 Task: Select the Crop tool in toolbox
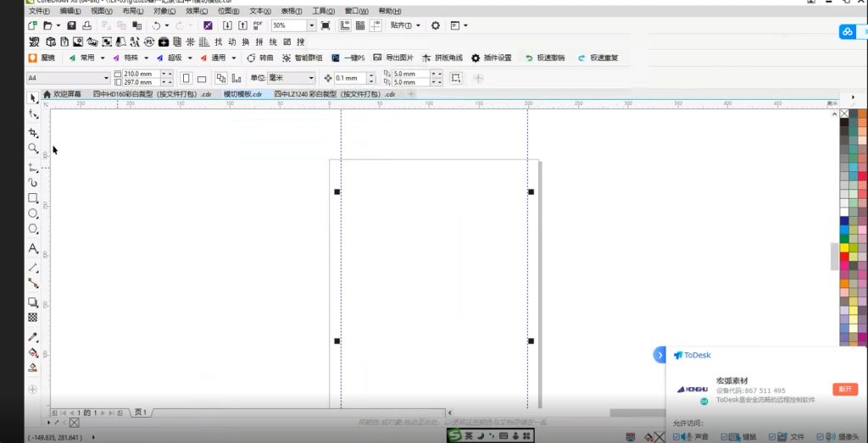point(33,133)
